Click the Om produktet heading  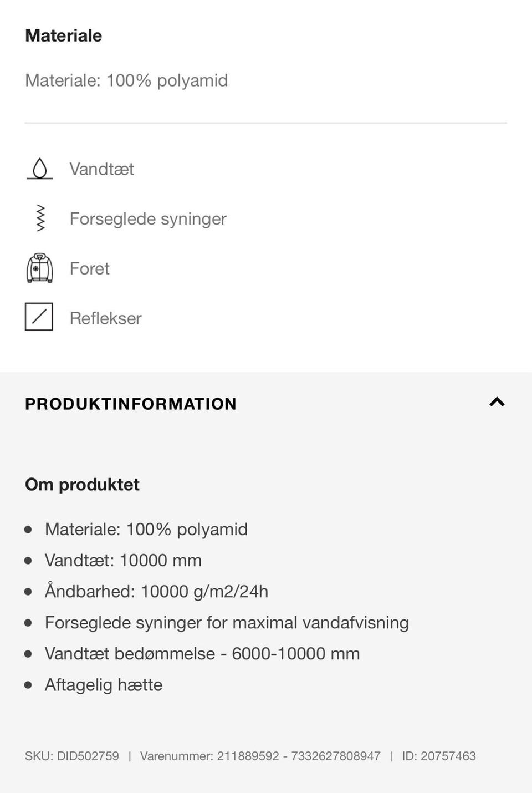pos(82,485)
